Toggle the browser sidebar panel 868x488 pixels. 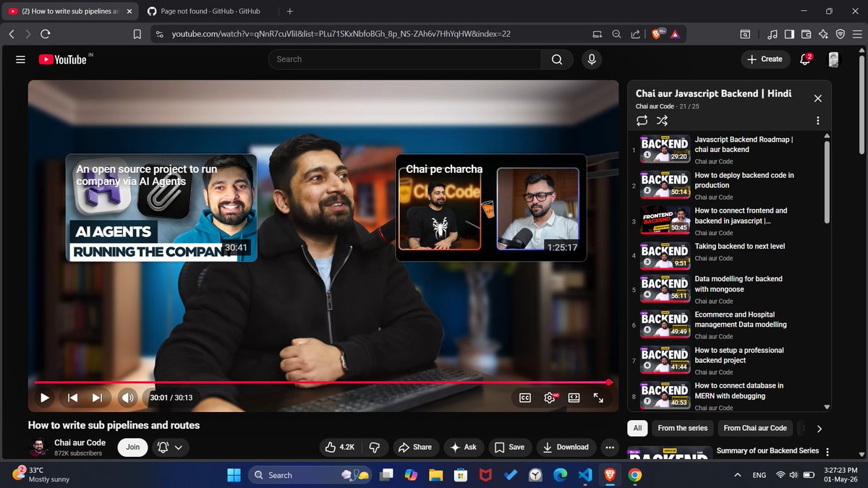pos(789,34)
